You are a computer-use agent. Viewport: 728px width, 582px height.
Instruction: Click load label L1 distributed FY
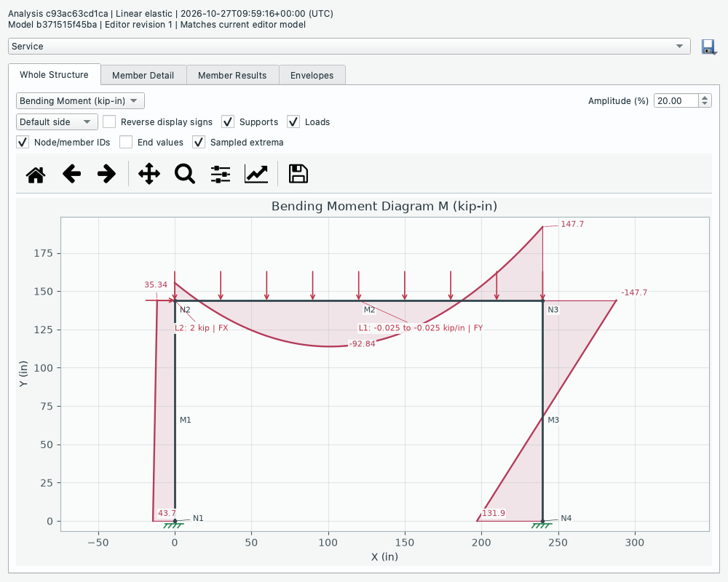click(421, 327)
